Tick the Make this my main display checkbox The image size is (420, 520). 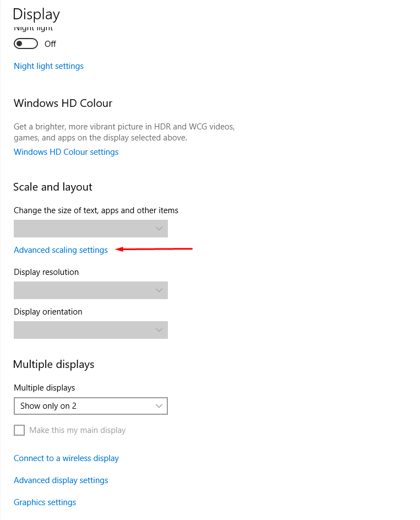click(x=19, y=430)
